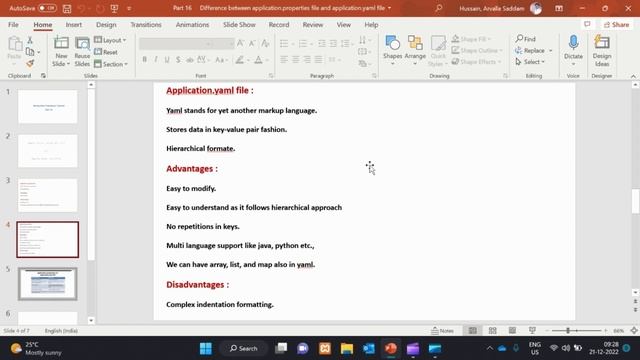Open the Review tab
This screenshot has height=360, width=640.
click(313, 24)
